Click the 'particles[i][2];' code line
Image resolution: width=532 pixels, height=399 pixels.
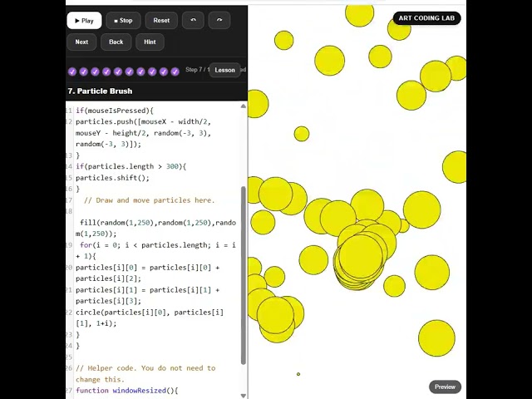[x=108, y=278]
